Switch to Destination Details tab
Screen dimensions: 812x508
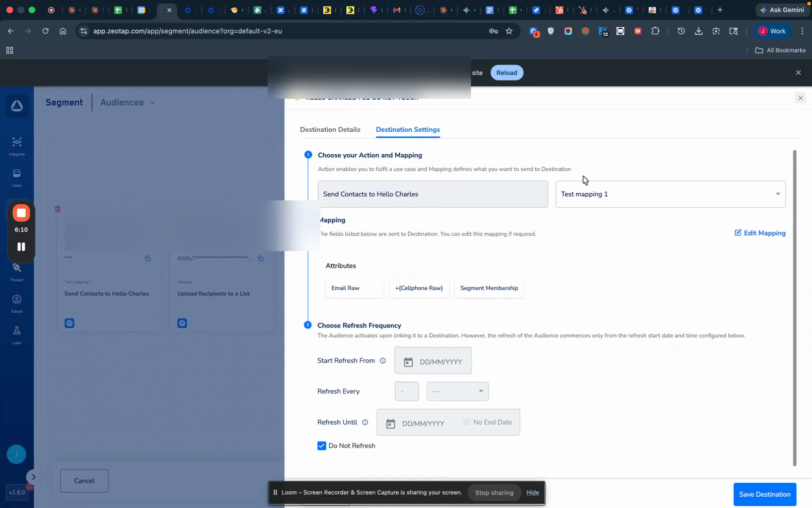[x=330, y=129]
